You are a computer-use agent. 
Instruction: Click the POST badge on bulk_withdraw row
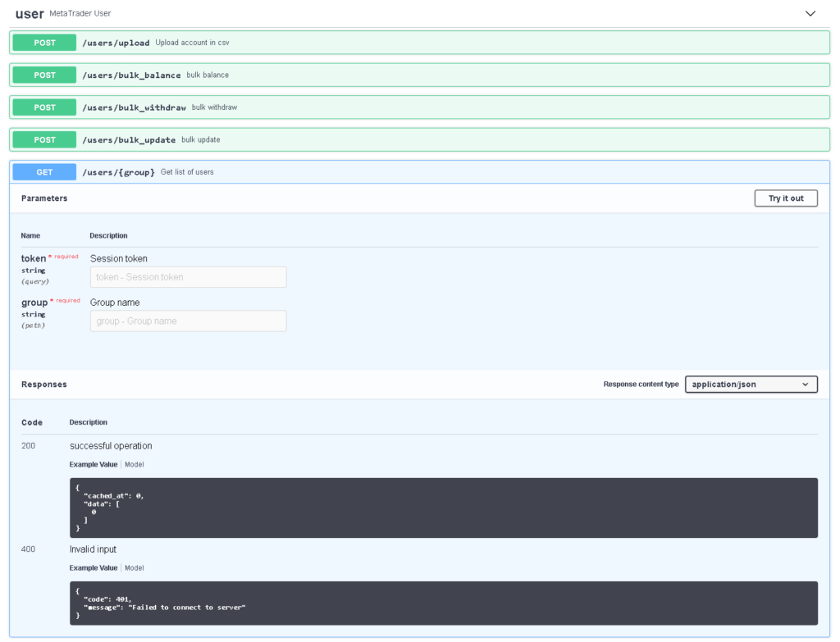tap(43, 107)
